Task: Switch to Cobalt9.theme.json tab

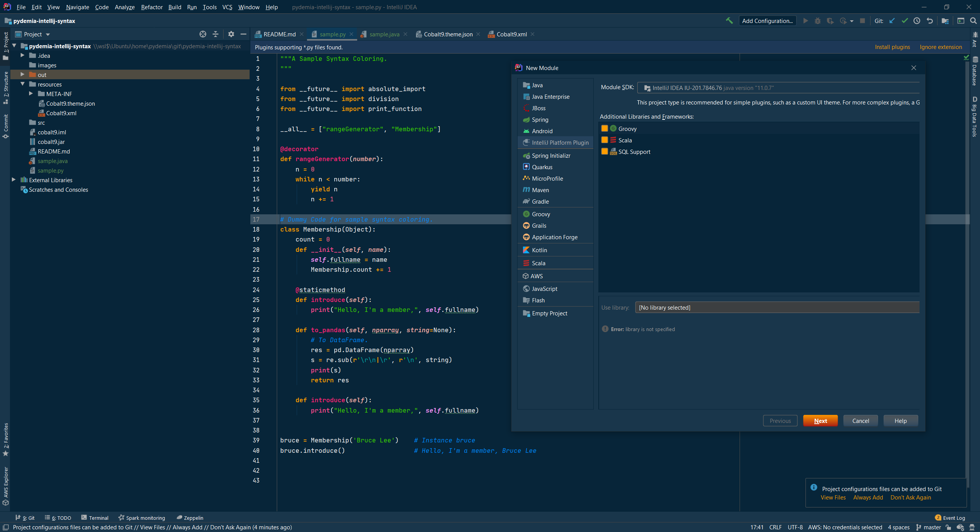Action: coord(448,34)
